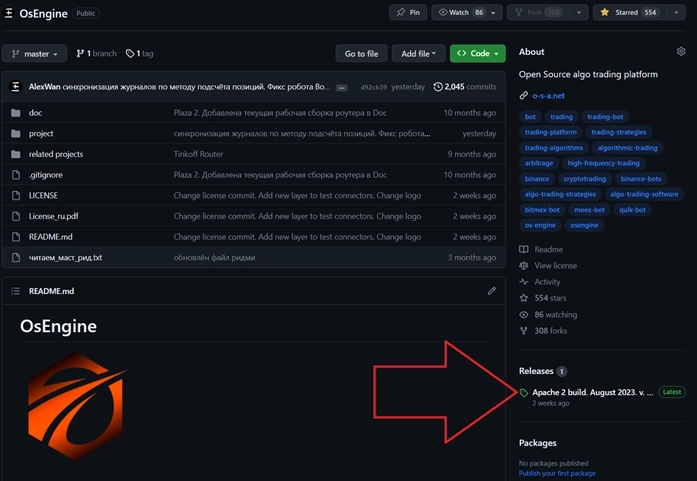
Task: Click the license scale icon
Action: (x=524, y=265)
